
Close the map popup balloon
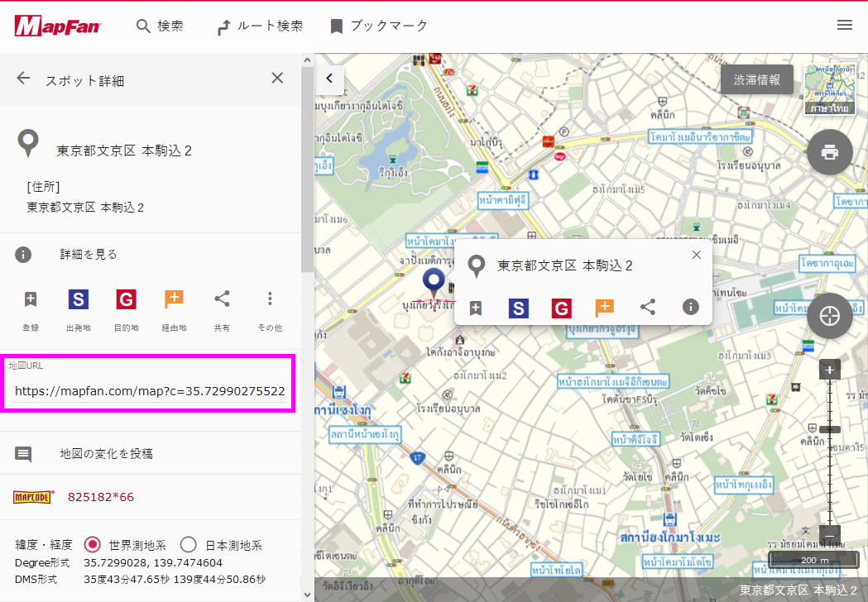[x=697, y=255]
